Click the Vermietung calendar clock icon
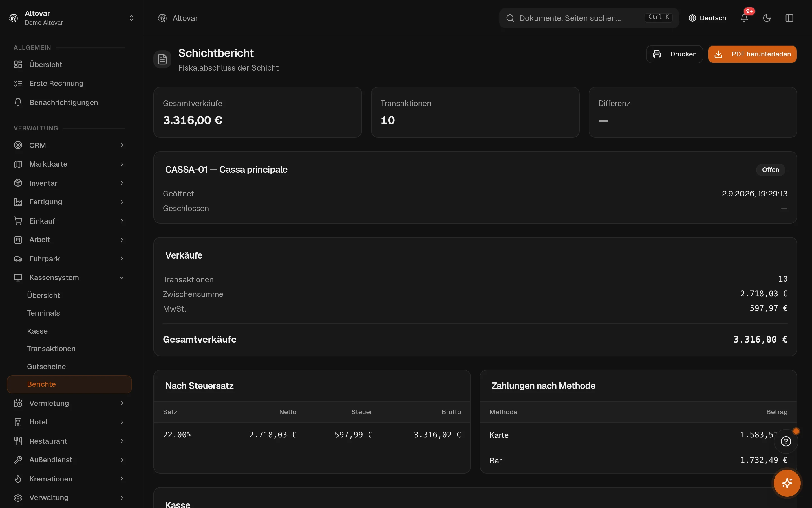The image size is (812, 508). click(x=18, y=403)
